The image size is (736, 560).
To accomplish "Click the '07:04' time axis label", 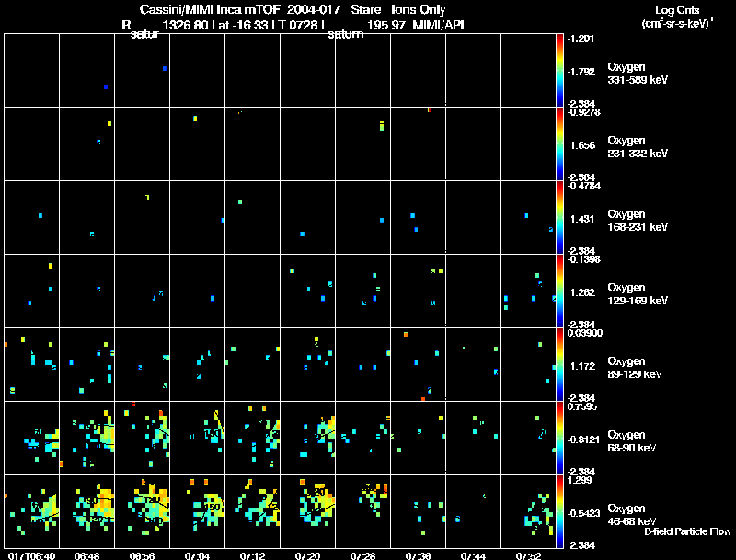I will tap(197, 556).
